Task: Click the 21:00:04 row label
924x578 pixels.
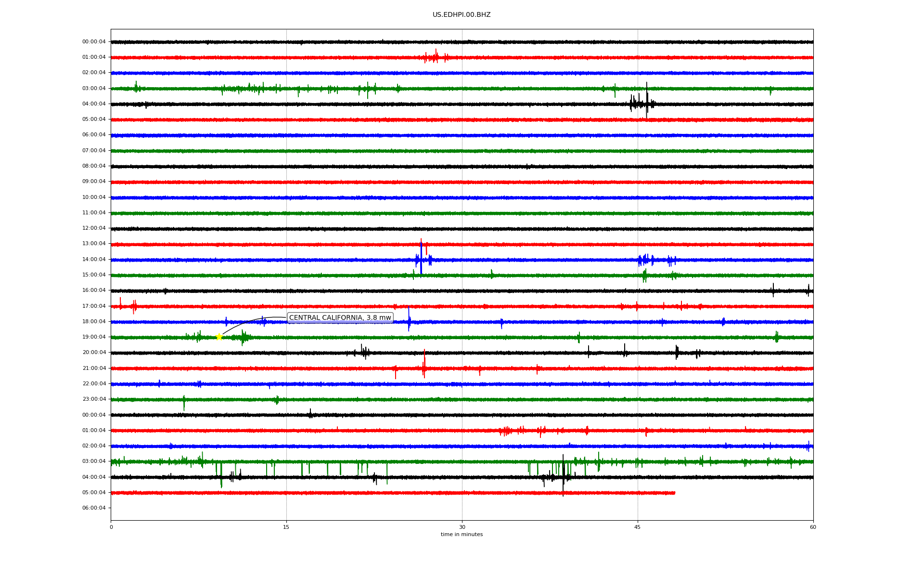Action: 94,368
